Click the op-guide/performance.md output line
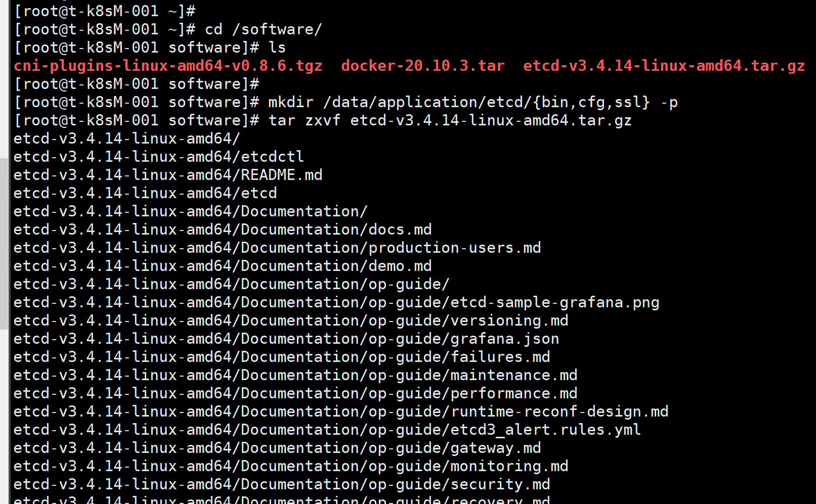 (295, 393)
